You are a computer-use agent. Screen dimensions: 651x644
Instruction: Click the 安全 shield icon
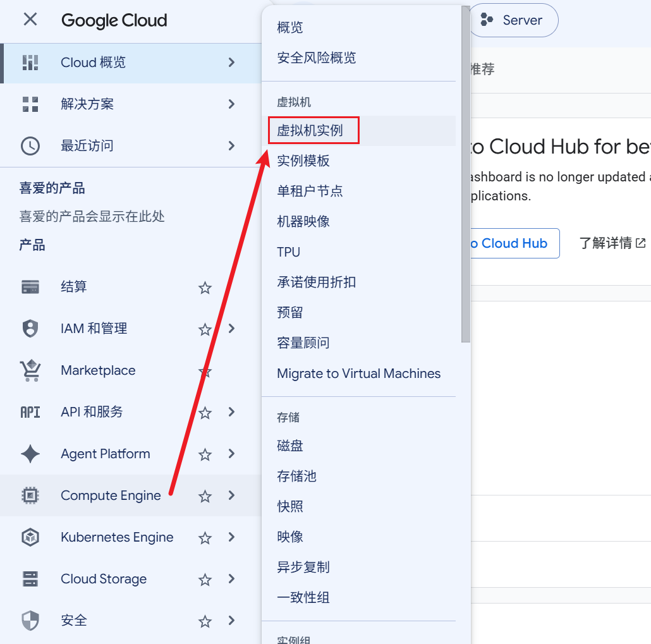[x=30, y=621]
